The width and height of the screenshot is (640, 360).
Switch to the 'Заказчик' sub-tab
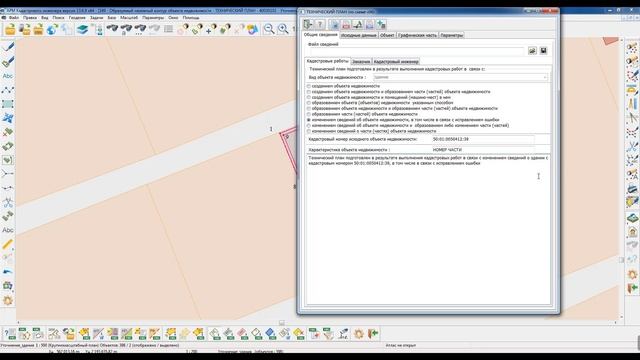click(x=361, y=62)
